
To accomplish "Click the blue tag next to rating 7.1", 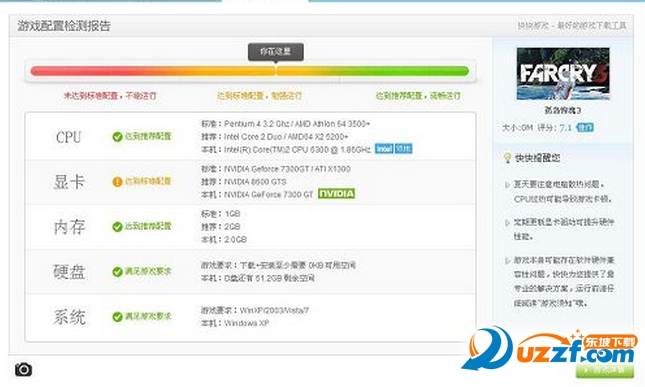I will tap(585, 127).
